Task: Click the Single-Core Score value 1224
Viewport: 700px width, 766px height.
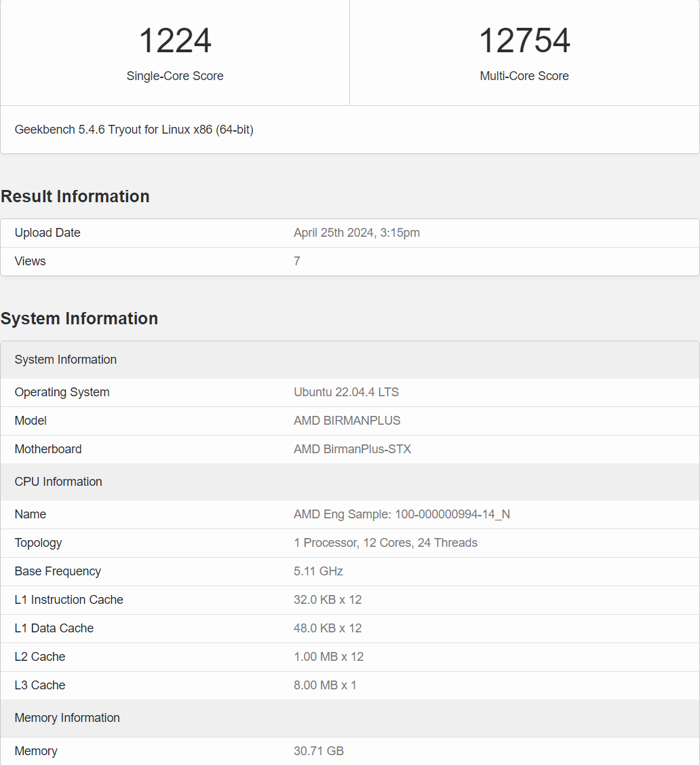Action: (x=175, y=41)
